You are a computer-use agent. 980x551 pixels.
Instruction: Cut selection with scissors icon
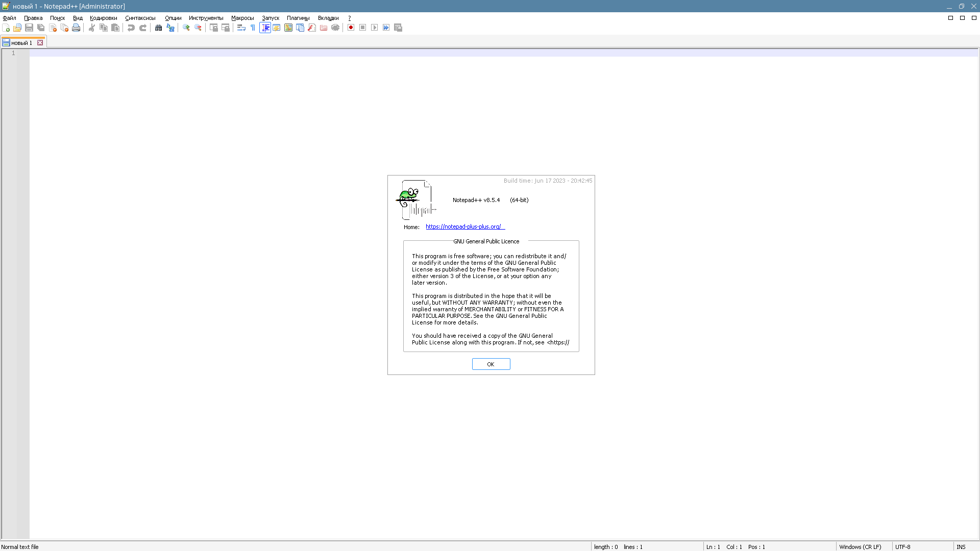pyautogui.click(x=92, y=28)
